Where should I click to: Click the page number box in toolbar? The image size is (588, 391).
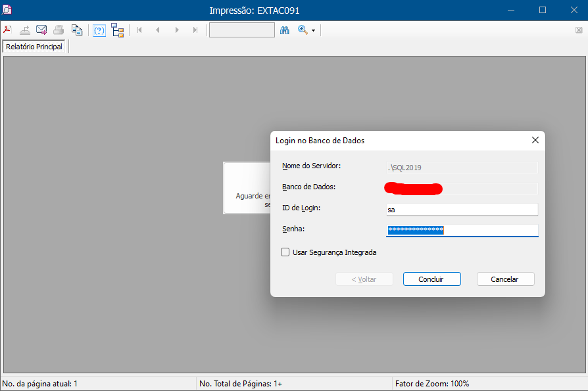click(241, 30)
